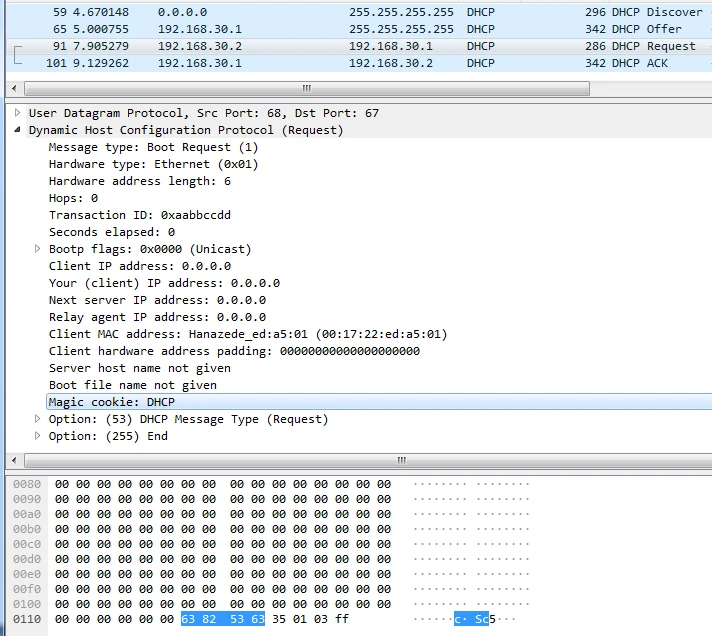The height and width of the screenshot is (636, 712).
Task: Expand the User Datagram Protocol section
Action: pyautogui.click(x=18, y=113)
